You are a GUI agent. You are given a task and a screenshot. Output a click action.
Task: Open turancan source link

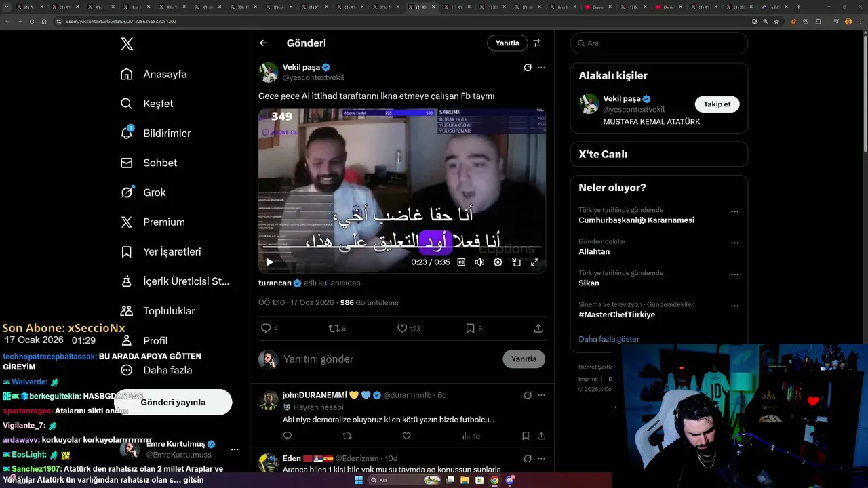pyautogui.click(x=275, y=283)
